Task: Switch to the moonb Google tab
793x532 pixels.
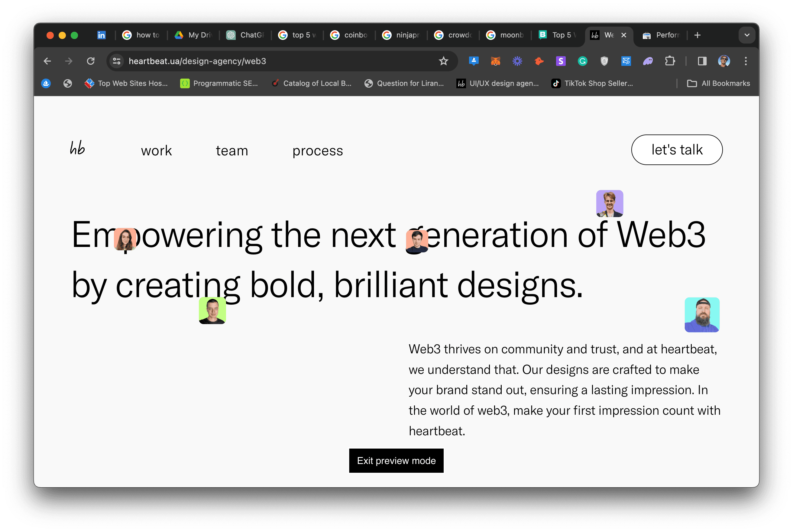Action: pyautogui.click(x=505, y=35)
